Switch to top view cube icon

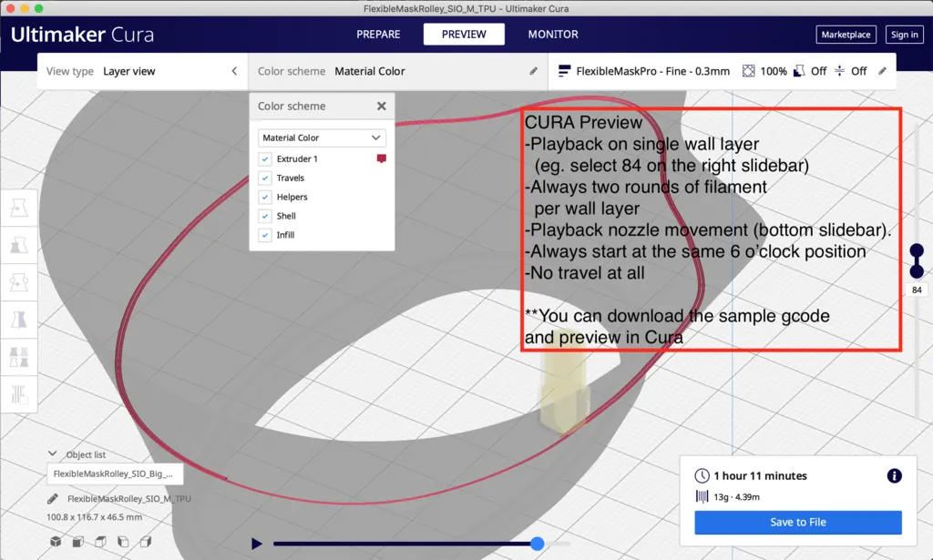[100, 542]
